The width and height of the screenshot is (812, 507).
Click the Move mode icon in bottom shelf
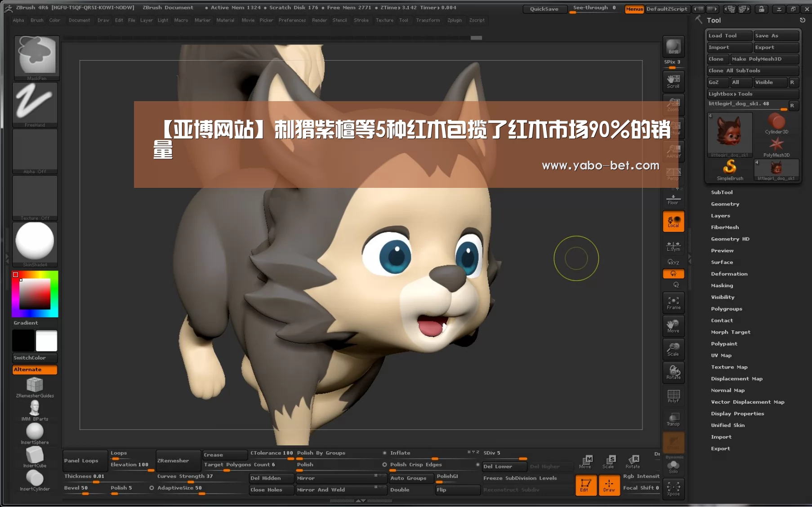point(586,462)
